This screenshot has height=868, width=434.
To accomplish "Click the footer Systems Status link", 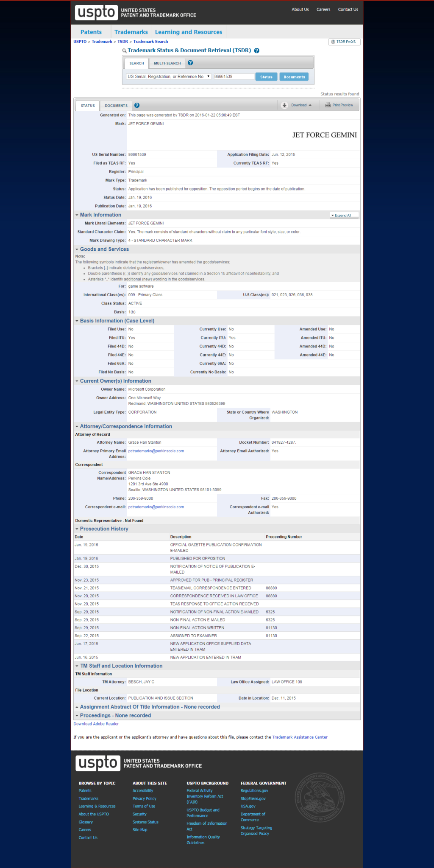I will 145,822.
